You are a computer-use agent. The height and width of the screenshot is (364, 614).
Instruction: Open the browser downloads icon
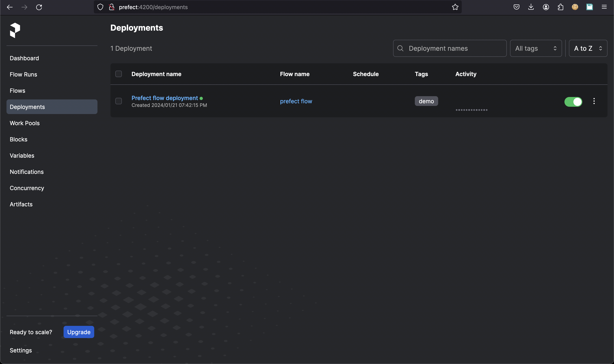click(x=531, y=7)
